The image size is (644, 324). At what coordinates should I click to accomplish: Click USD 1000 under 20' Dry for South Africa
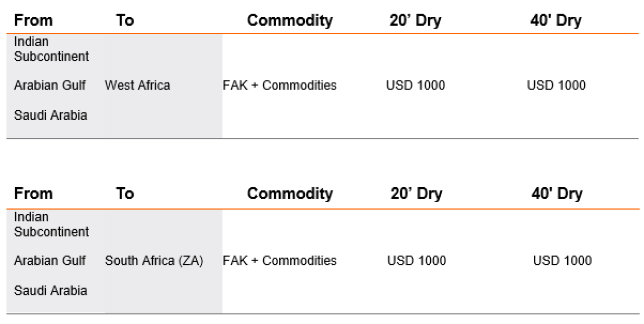point(417,261)
